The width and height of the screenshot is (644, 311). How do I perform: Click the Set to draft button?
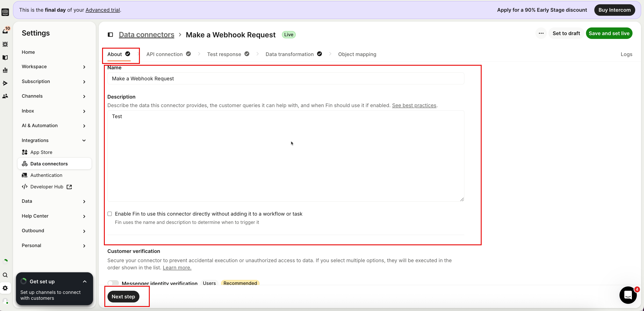(566, 33)
